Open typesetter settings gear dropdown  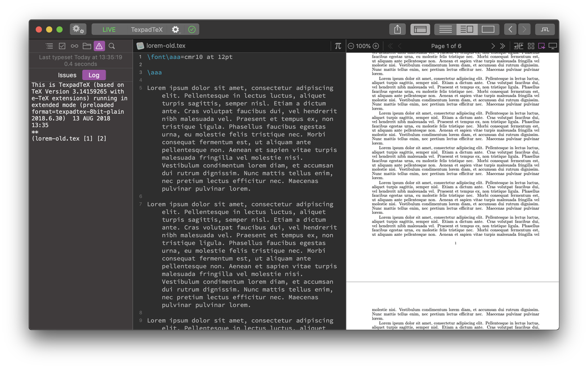pyautogui.click(x=175, y=29)
